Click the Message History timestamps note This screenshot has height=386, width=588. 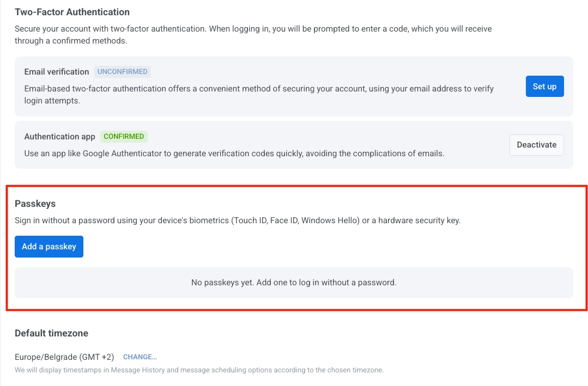199,370
